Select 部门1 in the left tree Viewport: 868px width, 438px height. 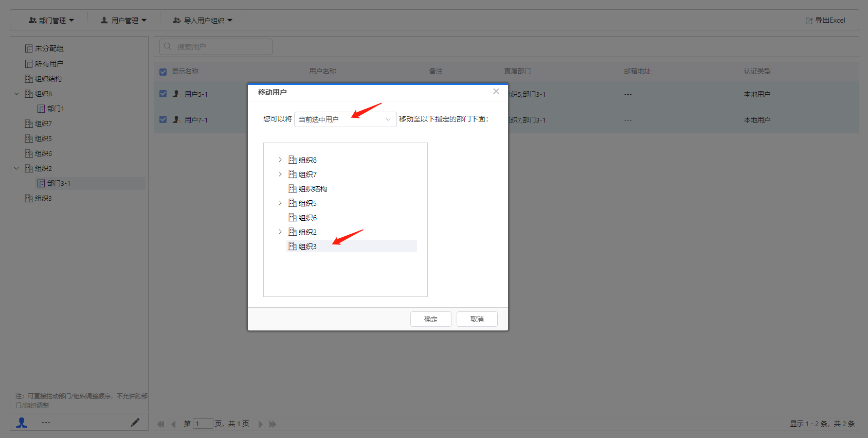pyautogui.click(x=56, y=109)
